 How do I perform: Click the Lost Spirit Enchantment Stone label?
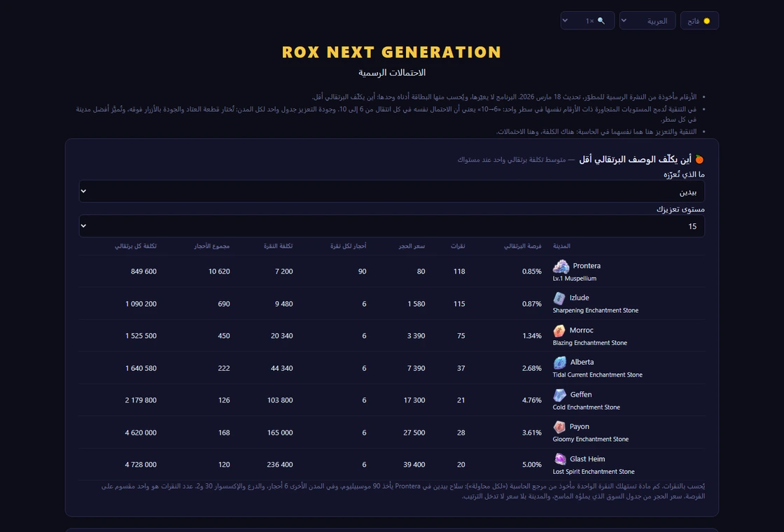tap(594, 472)
